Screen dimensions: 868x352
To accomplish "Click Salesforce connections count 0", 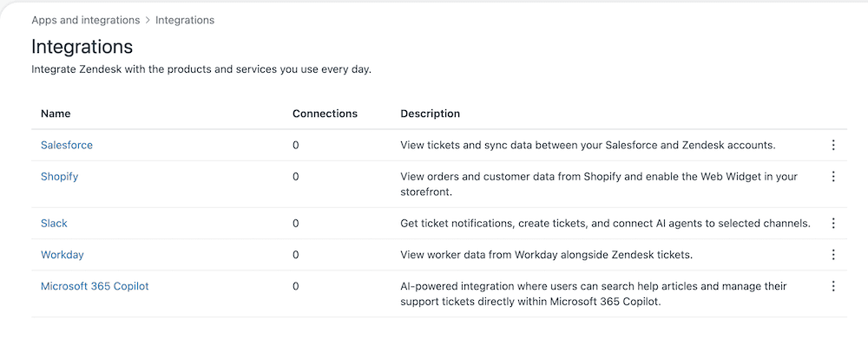I will coord(296,146).
